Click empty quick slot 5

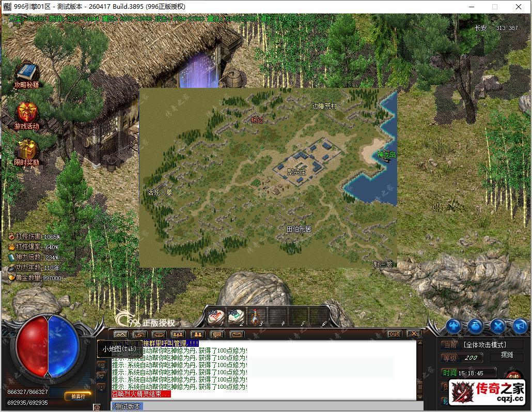(298, 317)
